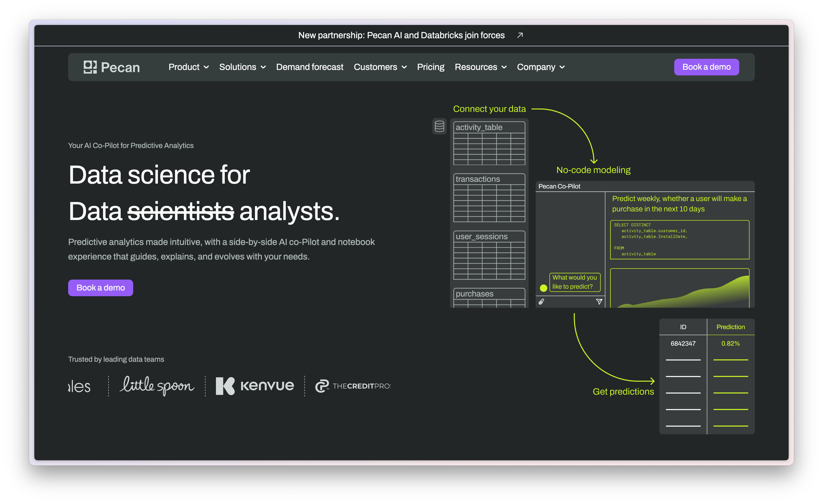
Task: Expand the Product dropdown menu
Action: pyautogui.click(x=189, y=67)
